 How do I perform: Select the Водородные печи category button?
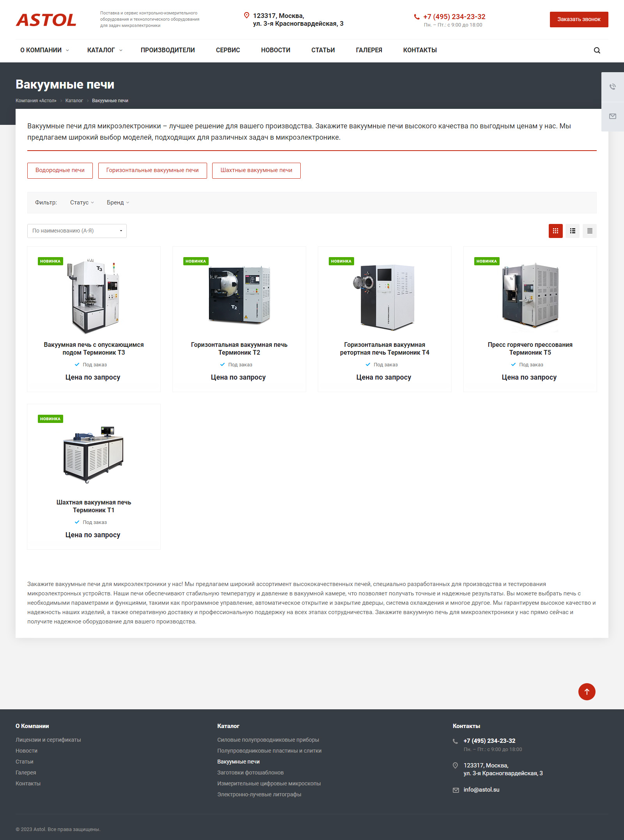60,170
